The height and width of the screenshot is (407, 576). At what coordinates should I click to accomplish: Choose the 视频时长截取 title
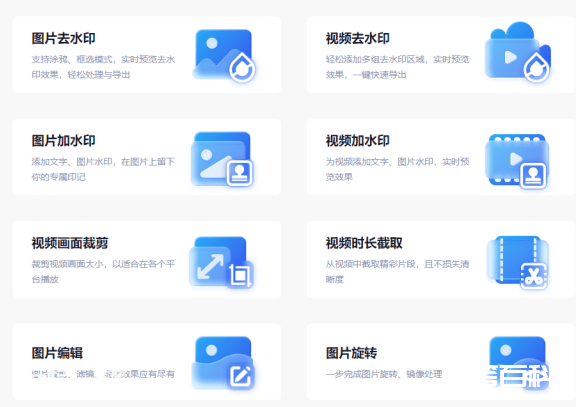(364, 243)
